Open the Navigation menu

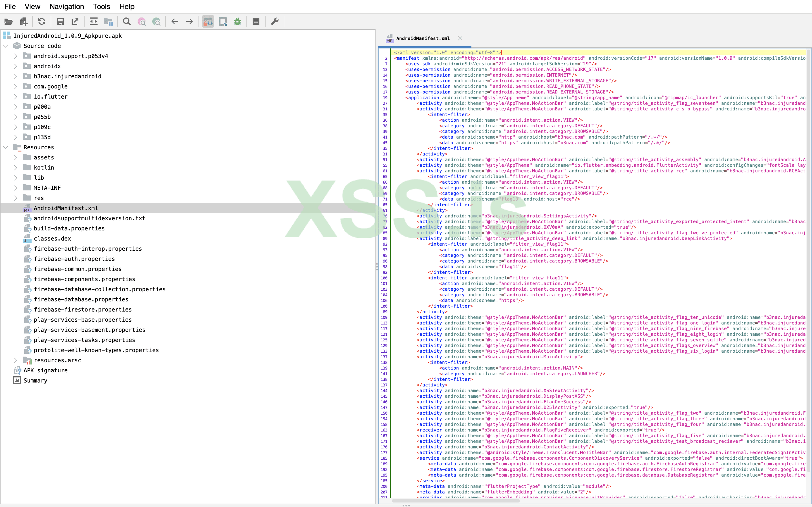click(x=67, y=6)
